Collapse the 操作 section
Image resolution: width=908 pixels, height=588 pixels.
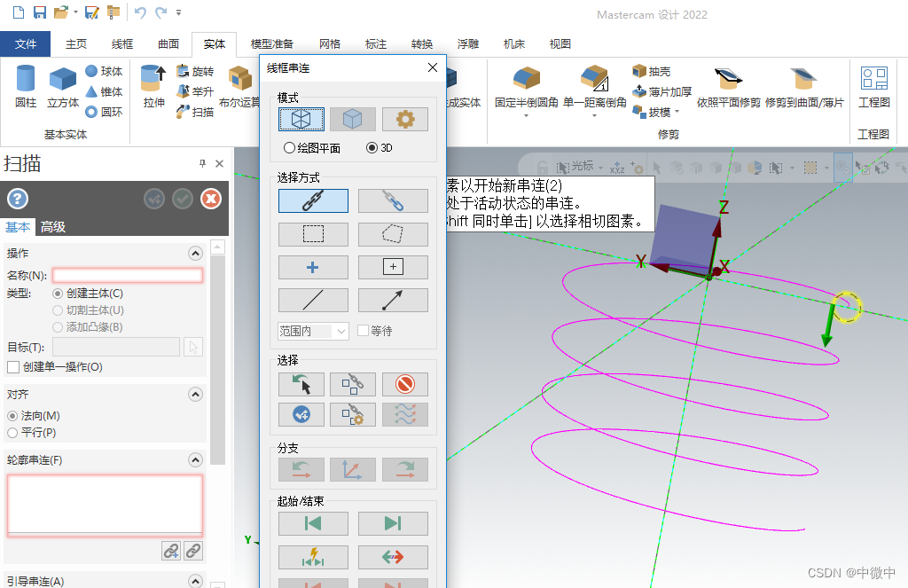tap(196, 254)
